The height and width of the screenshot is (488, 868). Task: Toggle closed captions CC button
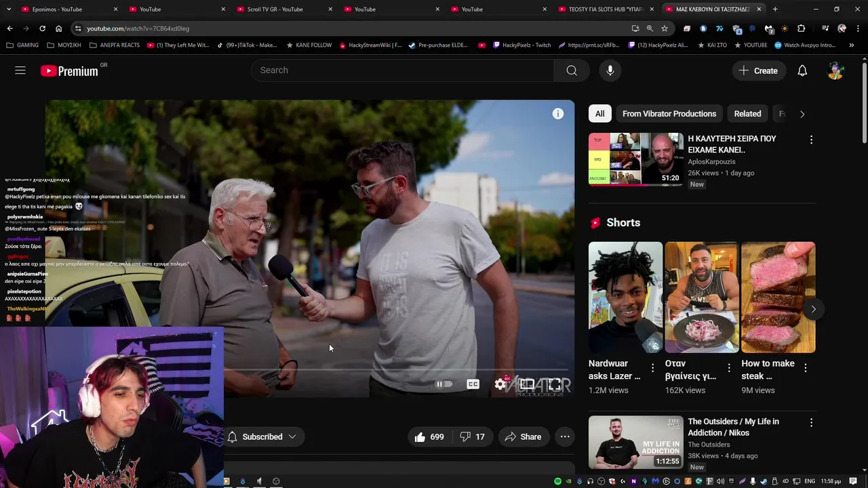pyautogui.click(x=473, y=384)
